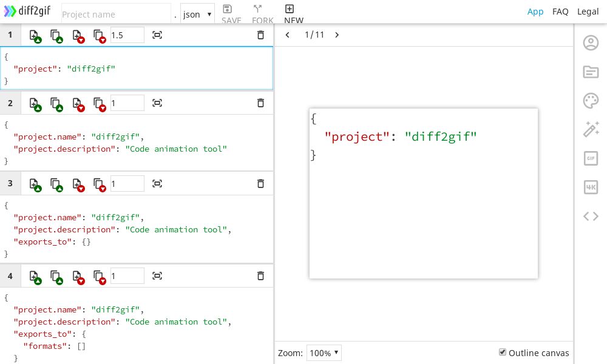Open the 4K video export panel
The image size is (607, 364).
pyautogui.click(x=591, y=187)
